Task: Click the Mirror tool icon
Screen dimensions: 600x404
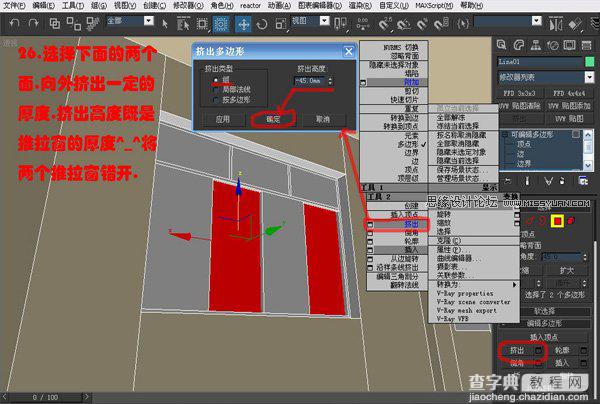Action: coord(556,25)
